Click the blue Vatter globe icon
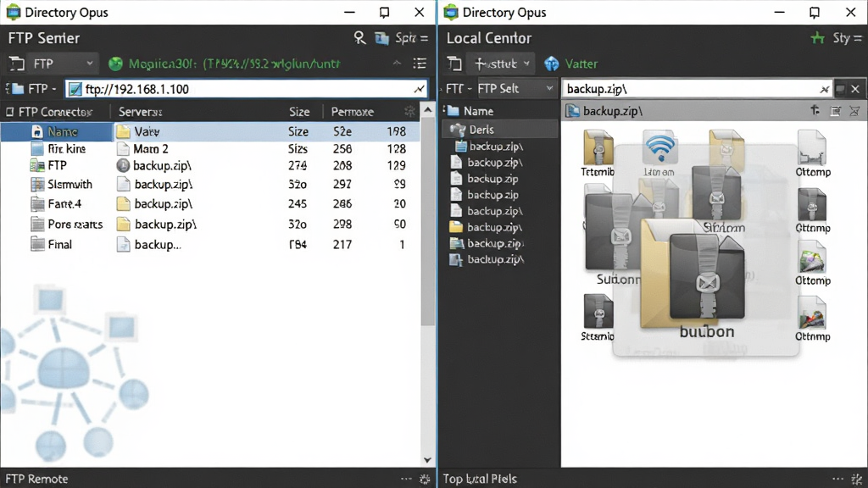The height and width of the screenshot is (488, 868). pyautogui.click(x=551, y=64)
